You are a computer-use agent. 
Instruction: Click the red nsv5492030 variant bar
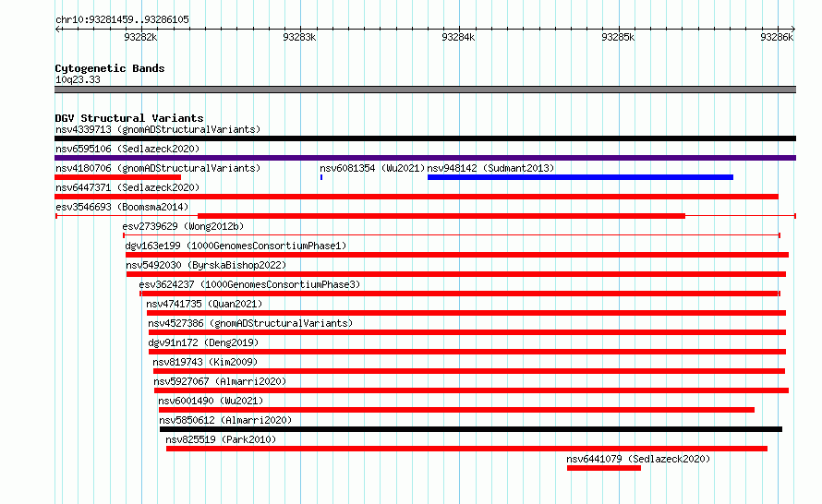pos(456,274)
